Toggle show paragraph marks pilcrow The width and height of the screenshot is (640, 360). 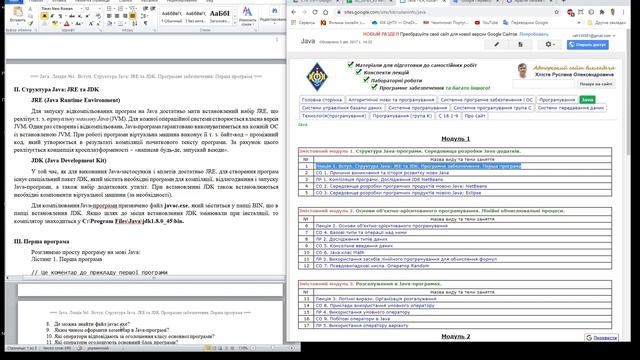tap(145, 23)
